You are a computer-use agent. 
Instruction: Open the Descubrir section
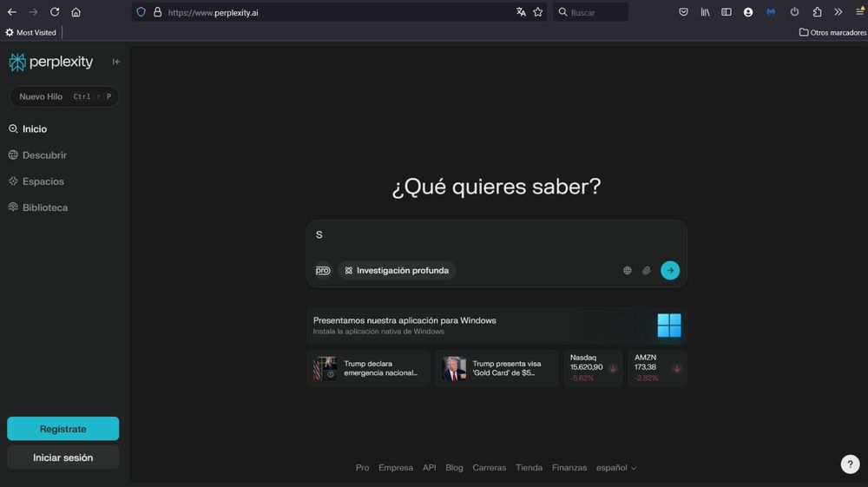(37, 155)
